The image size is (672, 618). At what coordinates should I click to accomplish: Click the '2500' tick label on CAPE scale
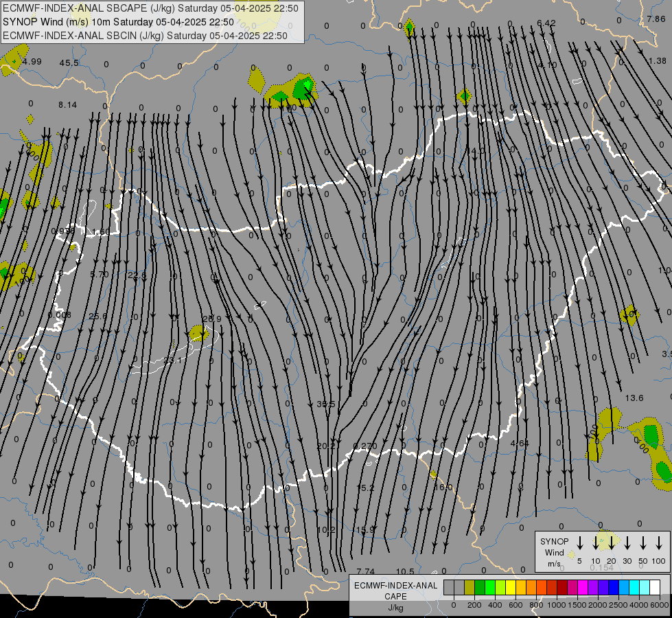pyautogui.click(x=618, y=605)
